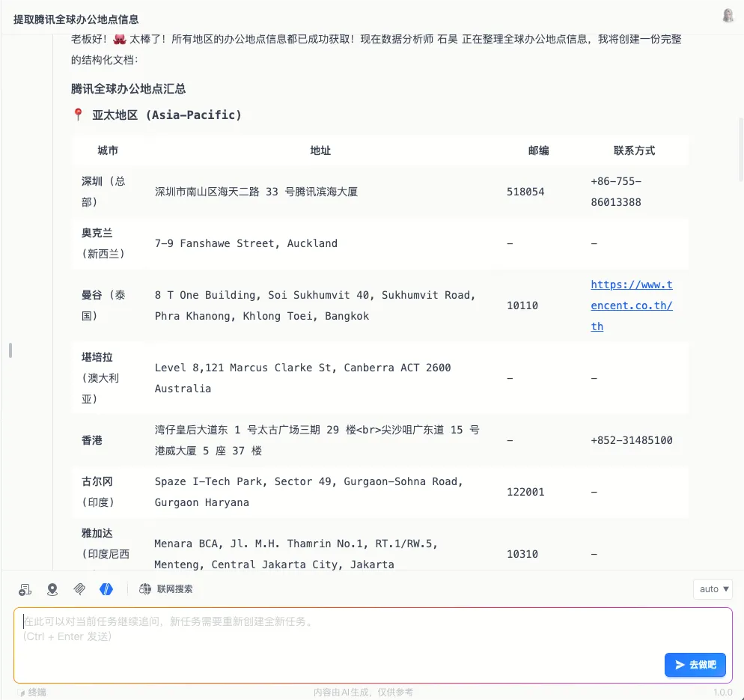Click the 7-9 Fanshawe Street address
744x700 pixels.
(x=246, y=243)
